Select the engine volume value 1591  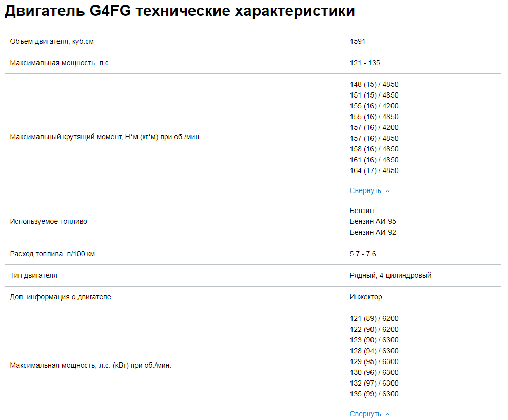(x=356, y=41)
